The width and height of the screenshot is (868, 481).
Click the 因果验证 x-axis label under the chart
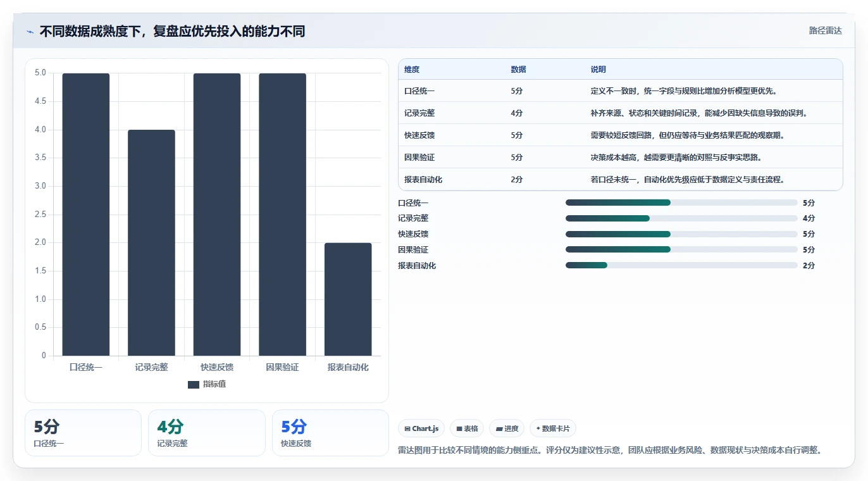click(x=282, y=367)
